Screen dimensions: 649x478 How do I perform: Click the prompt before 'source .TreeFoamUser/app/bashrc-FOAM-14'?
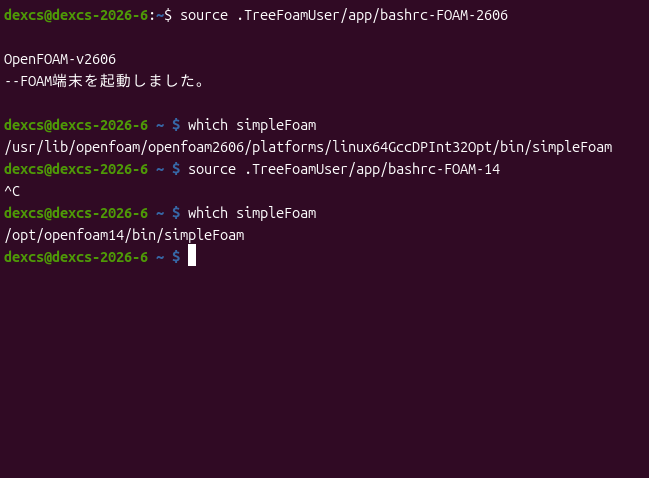pyautogui.click(x=92, y=169)
